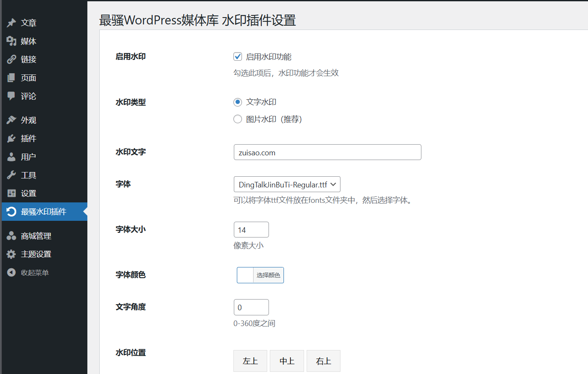588x374 pixels.
Task: Click the 水印位置 setting label
Action: (131, 353)
